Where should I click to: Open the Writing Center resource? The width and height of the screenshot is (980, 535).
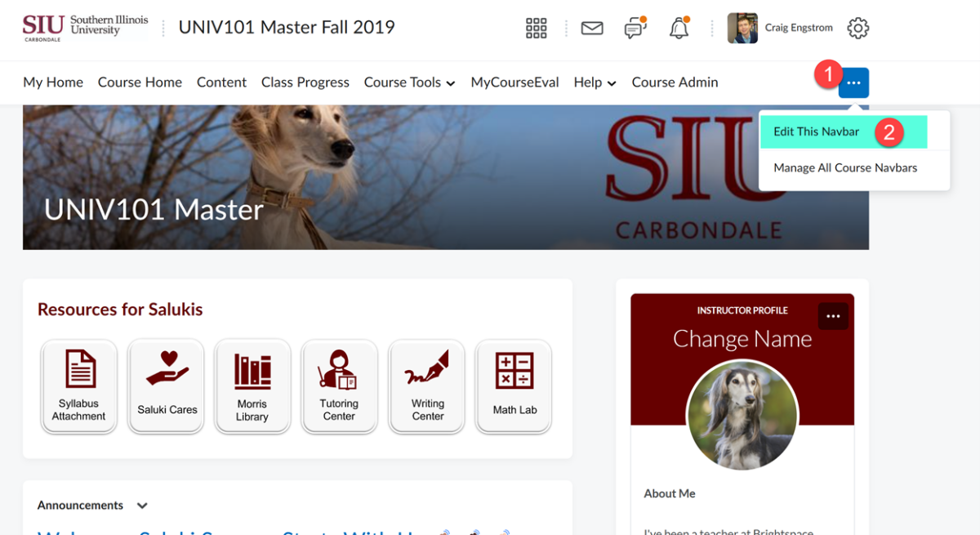(x=426, y=386)
